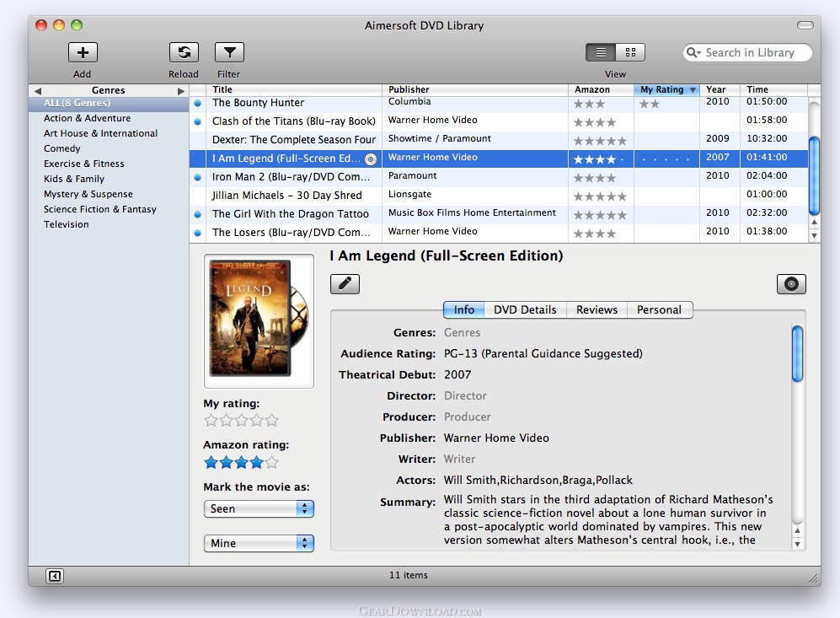Click the list scroll up arrow
Image resolution: width=840 pixels, height=618 pixels.
(x=814, y=222)
